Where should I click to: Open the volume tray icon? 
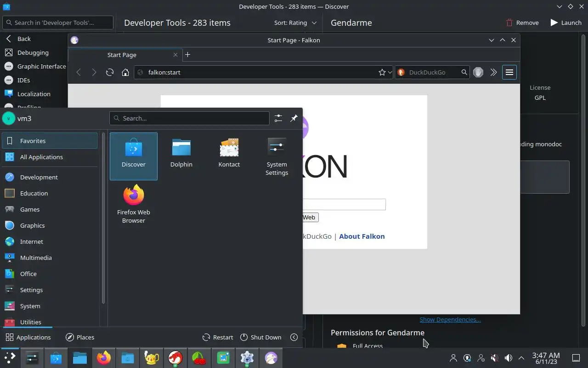[508, 358]
